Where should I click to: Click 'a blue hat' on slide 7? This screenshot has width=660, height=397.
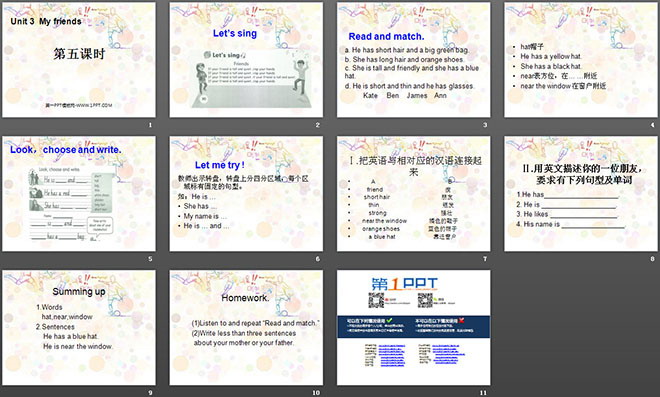tap(382, 237)
